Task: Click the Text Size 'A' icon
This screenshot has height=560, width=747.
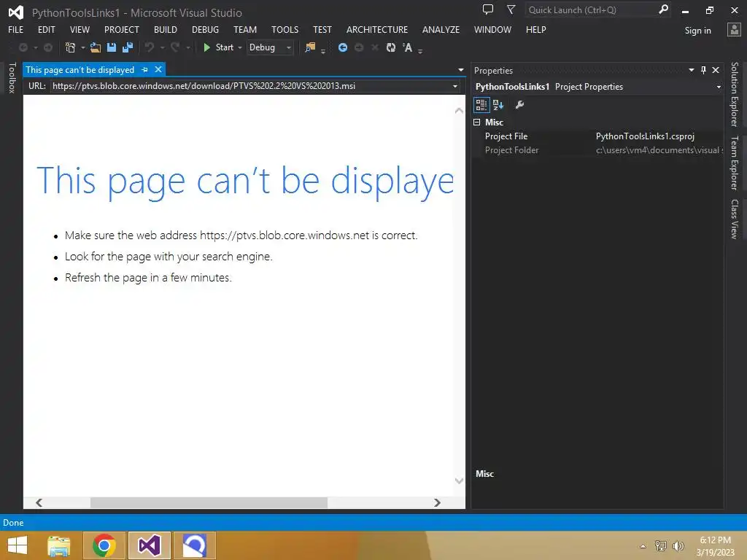Action: click(x=407, y=47)
